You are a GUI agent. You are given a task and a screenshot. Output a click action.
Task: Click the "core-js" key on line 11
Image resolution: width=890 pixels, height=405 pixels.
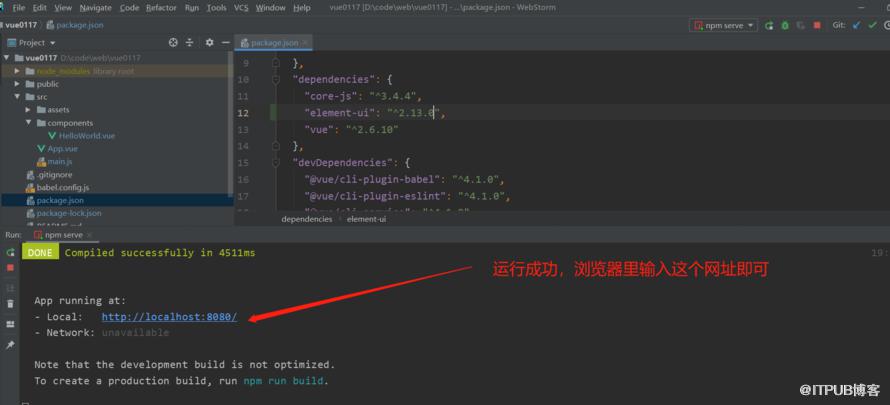pyautogui.click(x=331, y=96)
